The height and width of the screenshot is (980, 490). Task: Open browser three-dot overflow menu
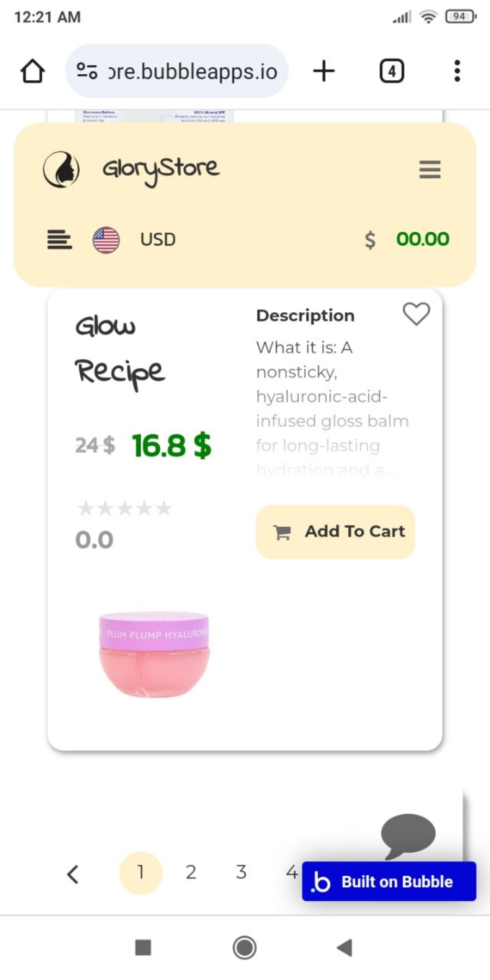pos(457,71)
